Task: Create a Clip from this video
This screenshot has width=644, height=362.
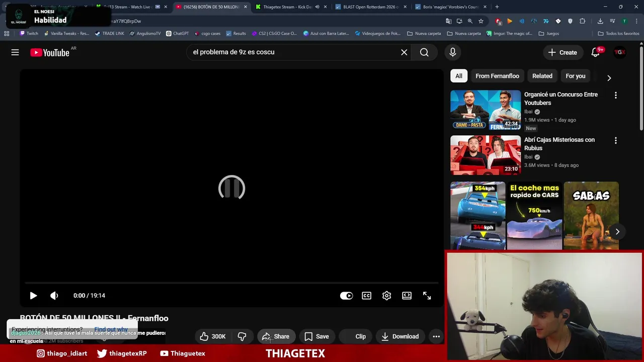Action: point(355,336)
